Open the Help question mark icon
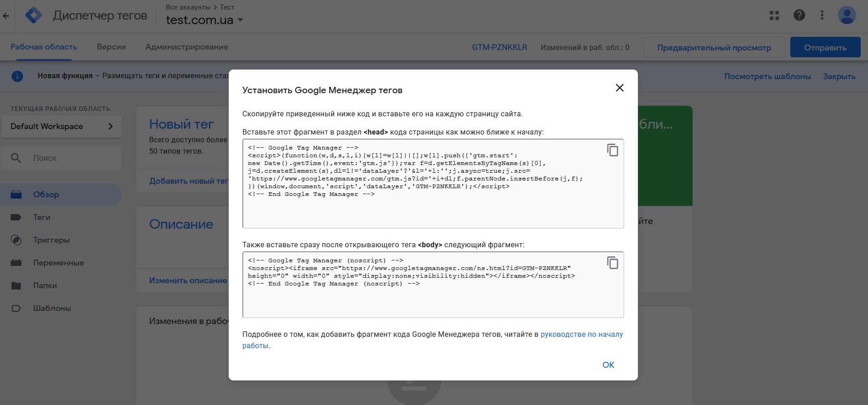 (799, 15)
